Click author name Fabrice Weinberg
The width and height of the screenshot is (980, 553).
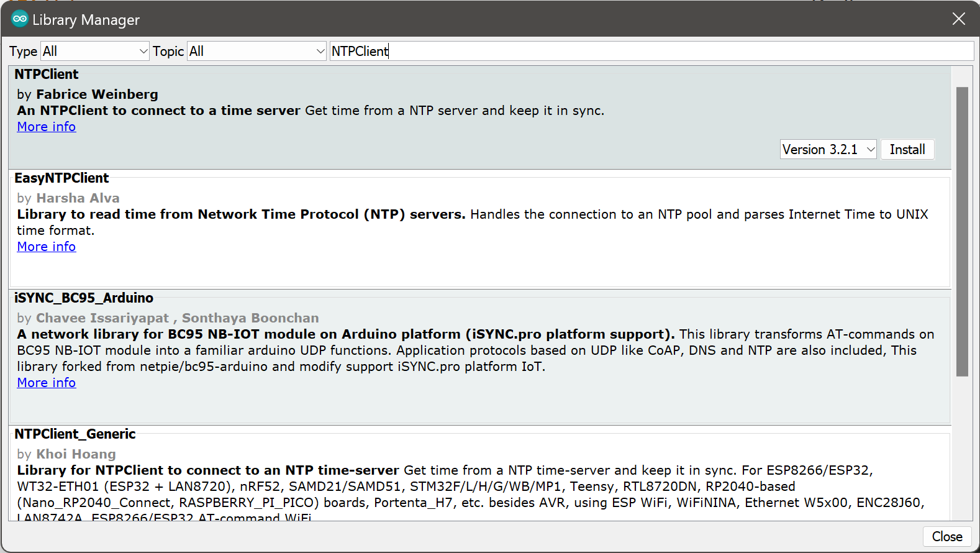pyautogui.click(x=97, y=94)
